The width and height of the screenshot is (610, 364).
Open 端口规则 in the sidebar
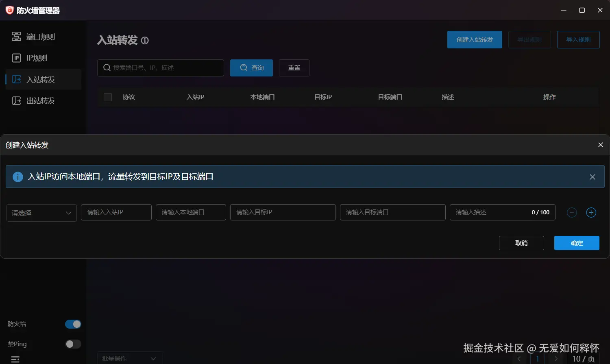tap(43, 37)
